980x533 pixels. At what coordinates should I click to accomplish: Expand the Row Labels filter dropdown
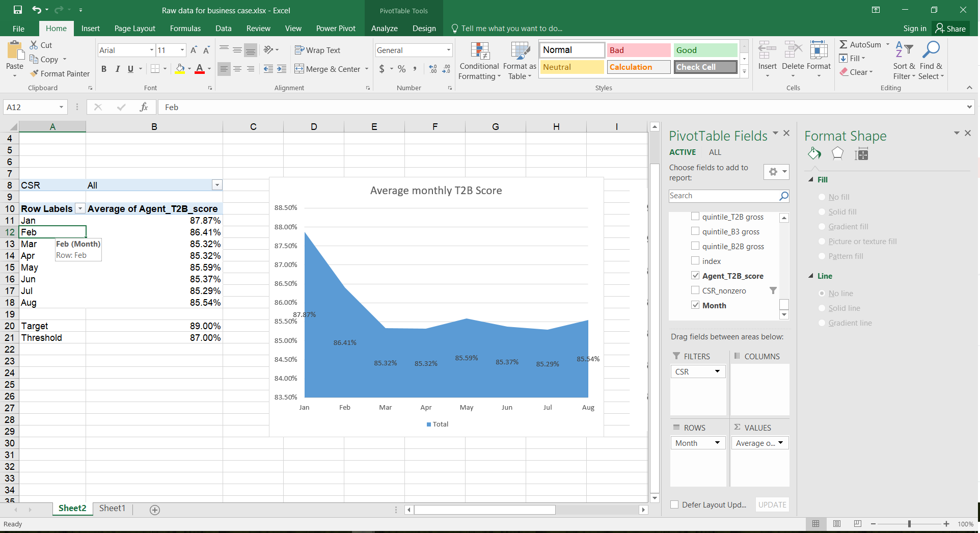point(80,209)
